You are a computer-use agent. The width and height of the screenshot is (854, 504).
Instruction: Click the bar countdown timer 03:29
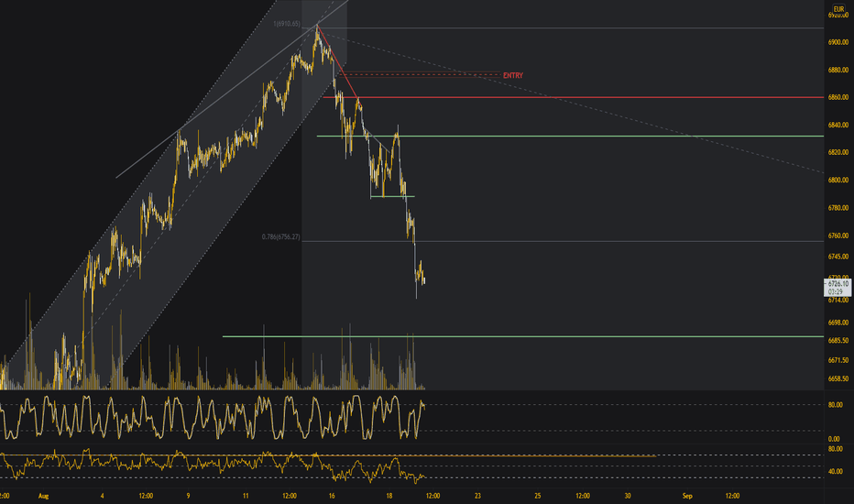pyautogui.click(x=835, y=292)
